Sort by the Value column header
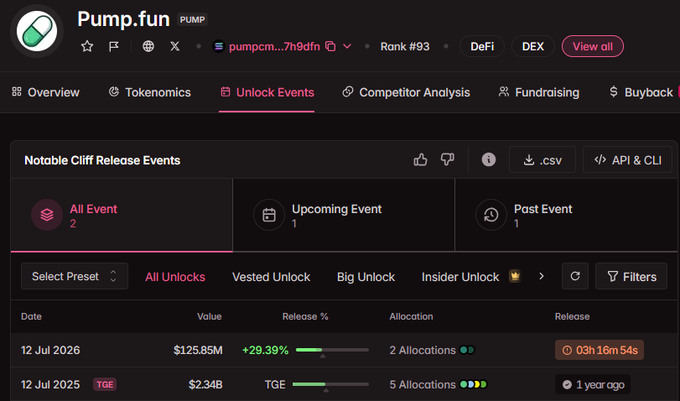 [209, 316]
